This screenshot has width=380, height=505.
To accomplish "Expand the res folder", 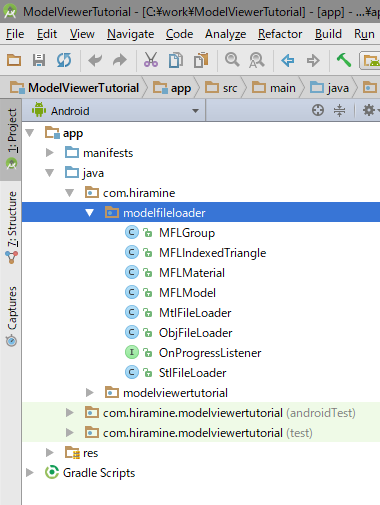I will [50, 453].
